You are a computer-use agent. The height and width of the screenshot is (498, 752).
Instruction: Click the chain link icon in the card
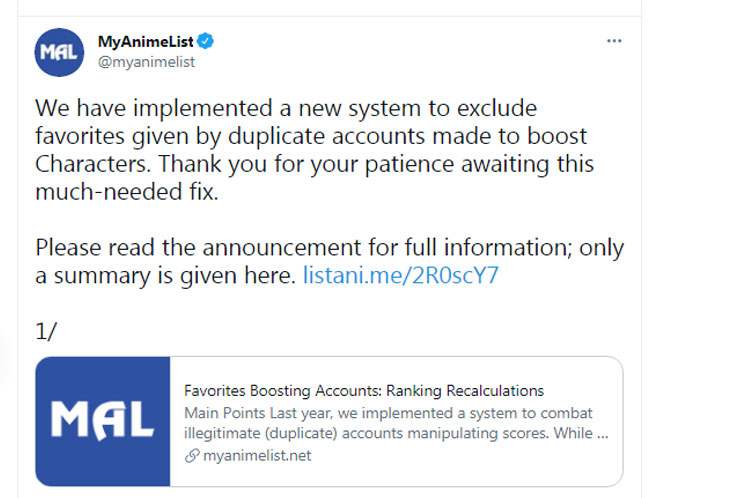click(x=191, y=456)
